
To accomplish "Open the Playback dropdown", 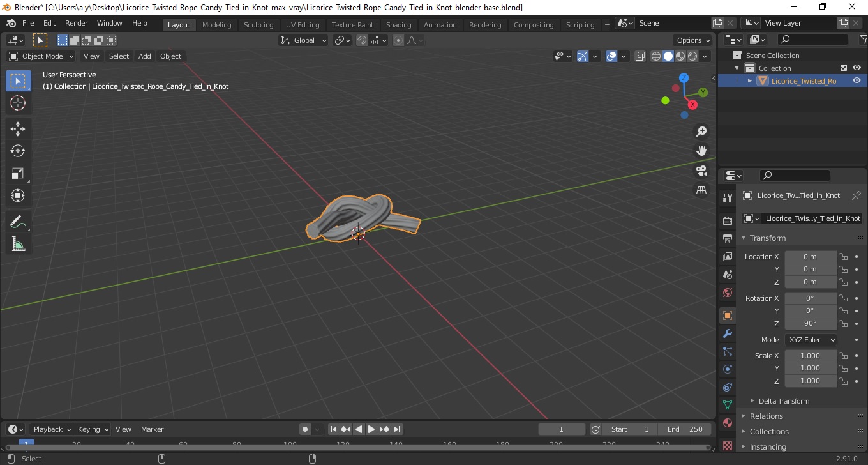I will [x=52, y=429].
